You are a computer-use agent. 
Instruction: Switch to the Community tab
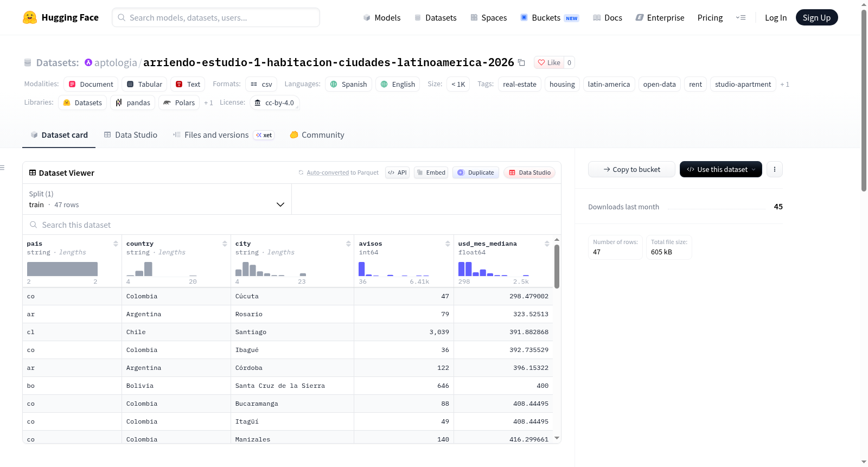point(317,135)
